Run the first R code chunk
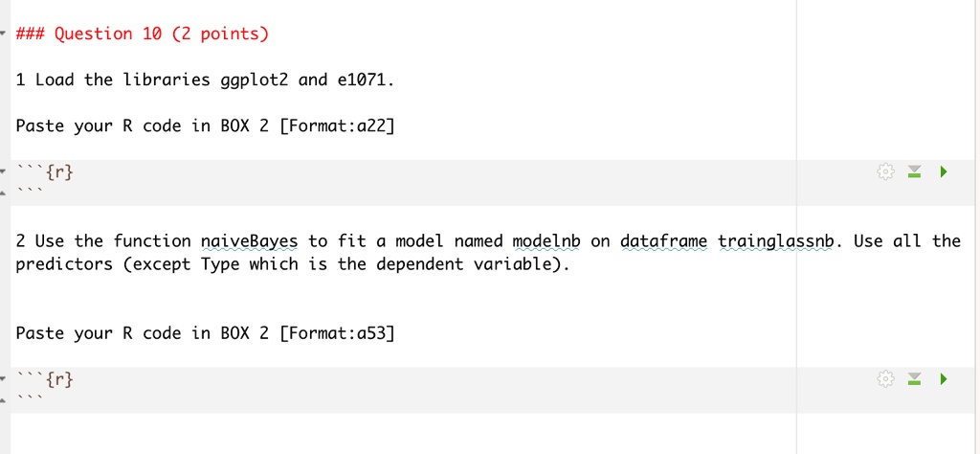 click(x=943, y=171)
